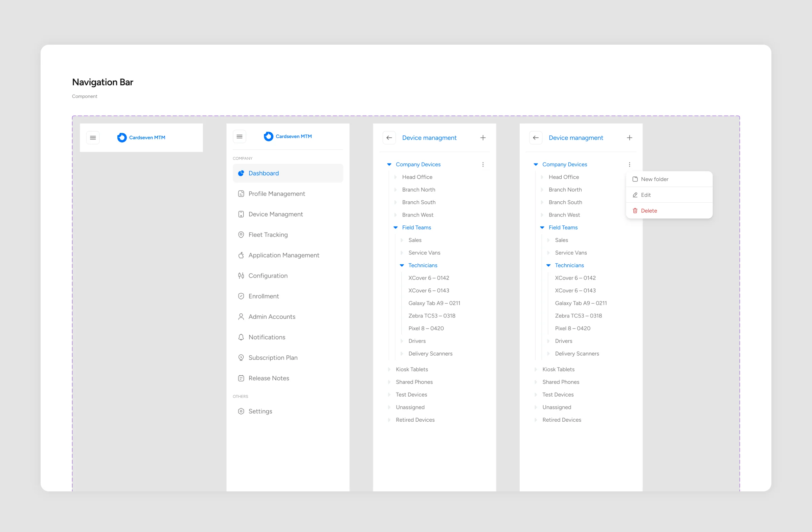Select Zebra TC53 – 0318 in rightmost panel
Image resolution: width=812 pixels, height=532 pixels.
578,316
